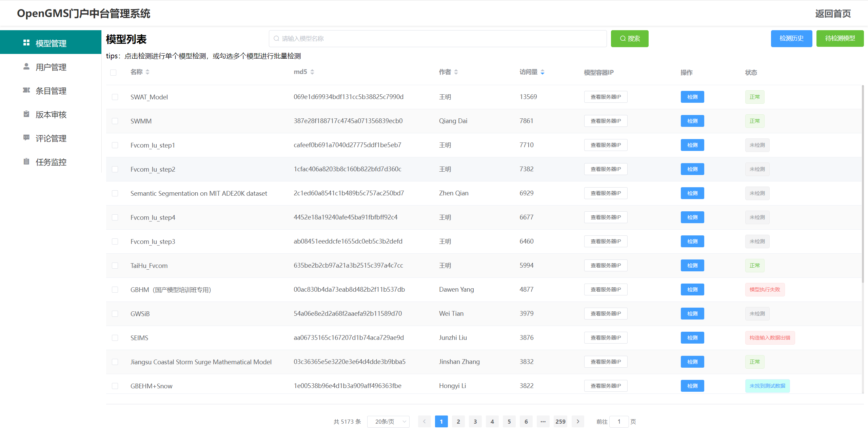The image size is (868, 445).
Task: Click the previous page arrow
Action: click(x=424, y=421)
